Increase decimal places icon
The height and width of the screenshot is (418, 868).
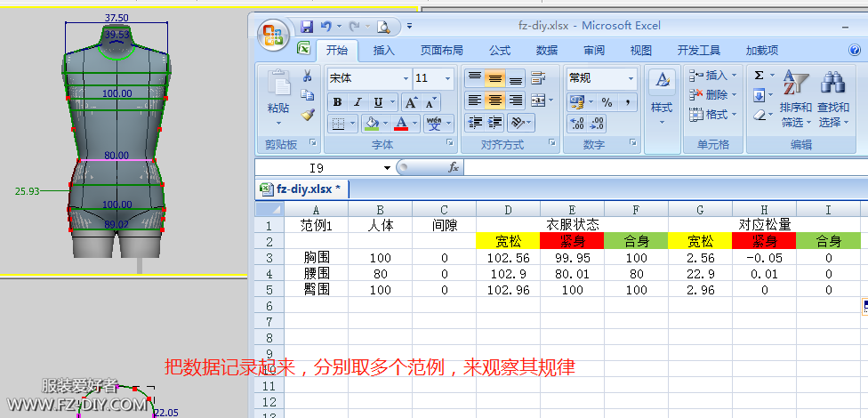pos(577,123)
